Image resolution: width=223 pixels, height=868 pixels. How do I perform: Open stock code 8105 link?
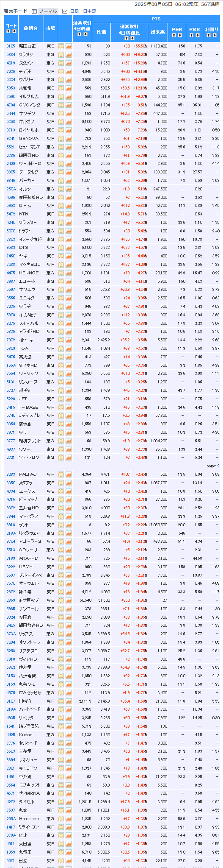point(11,46)
